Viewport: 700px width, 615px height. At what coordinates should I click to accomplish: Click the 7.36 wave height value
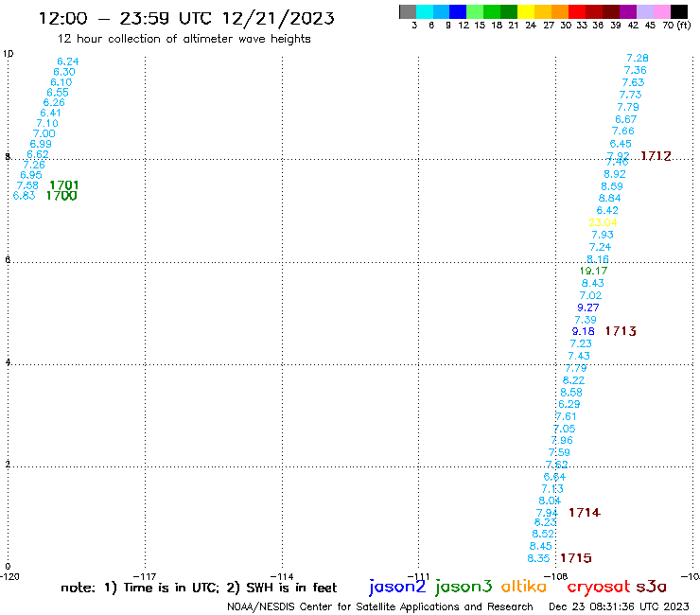(636, 70)
